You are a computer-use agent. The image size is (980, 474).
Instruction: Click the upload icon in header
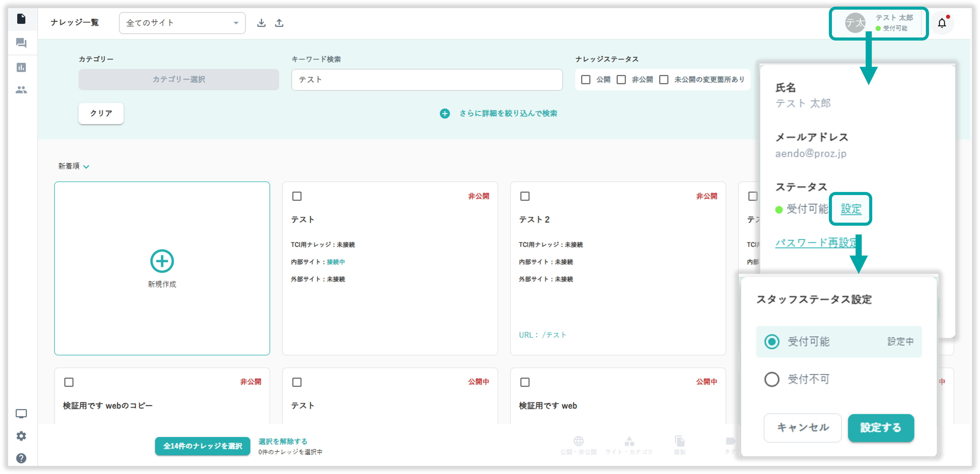(x=279, y=23)
